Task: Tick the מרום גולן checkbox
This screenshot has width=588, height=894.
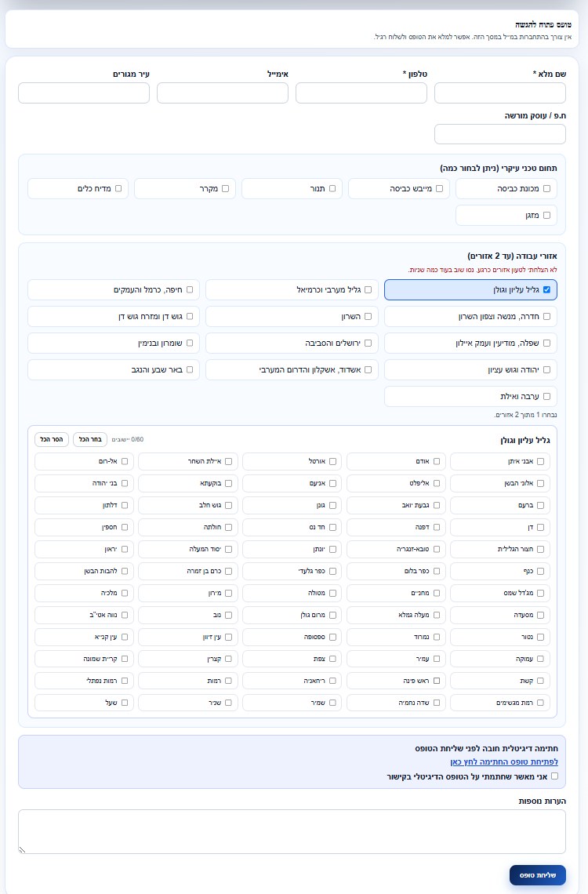Action: click(332, 615)
